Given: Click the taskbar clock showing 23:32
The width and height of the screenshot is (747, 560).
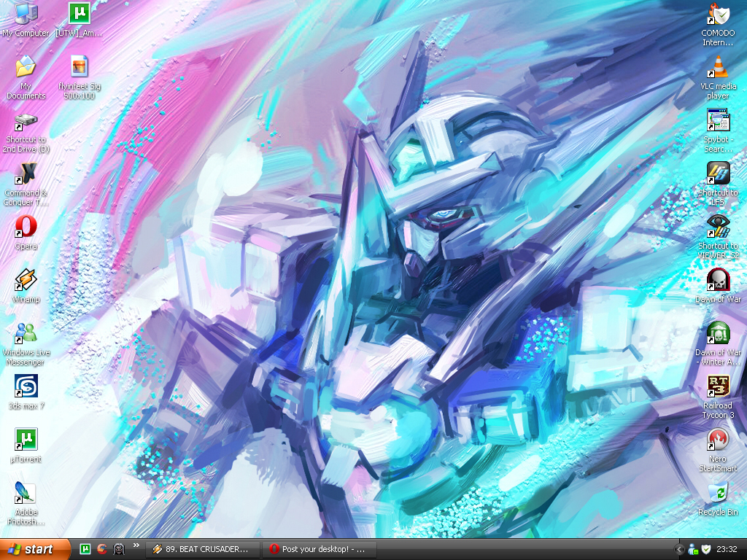Looking at the screenshot, I should click(727, 550).
